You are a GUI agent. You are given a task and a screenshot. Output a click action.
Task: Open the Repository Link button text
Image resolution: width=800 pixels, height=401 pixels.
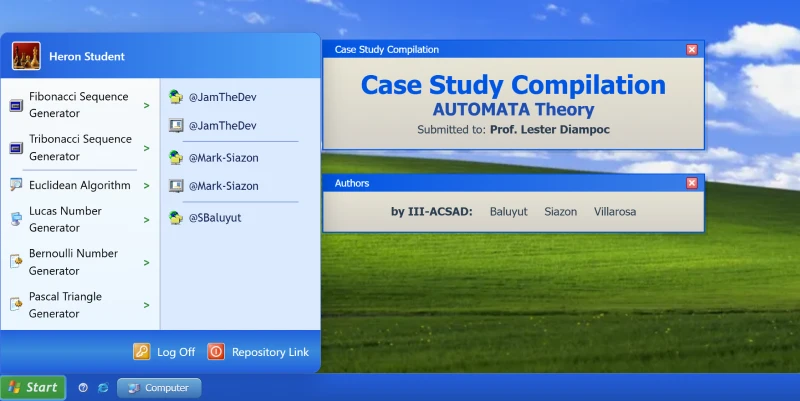coord(270,352)
